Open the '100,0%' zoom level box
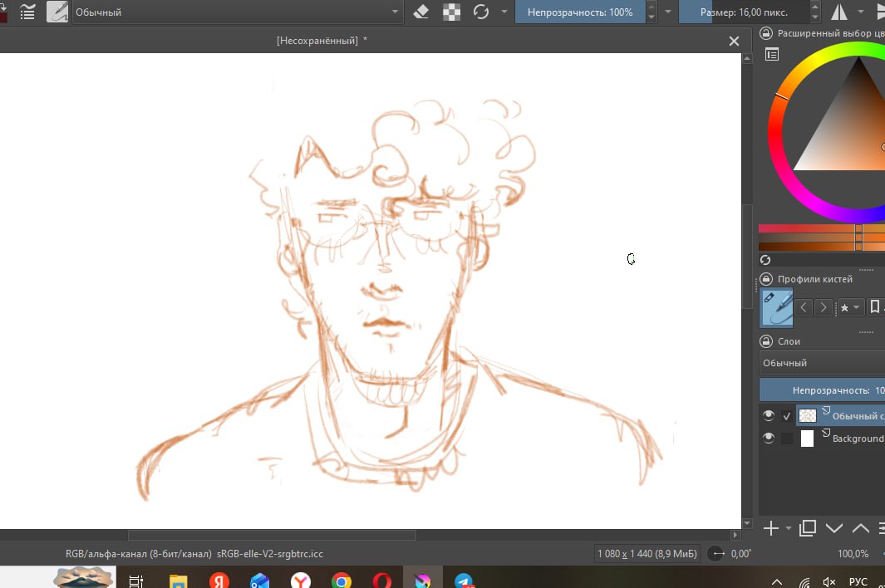 pyautogui.click(x=853, y=554)
